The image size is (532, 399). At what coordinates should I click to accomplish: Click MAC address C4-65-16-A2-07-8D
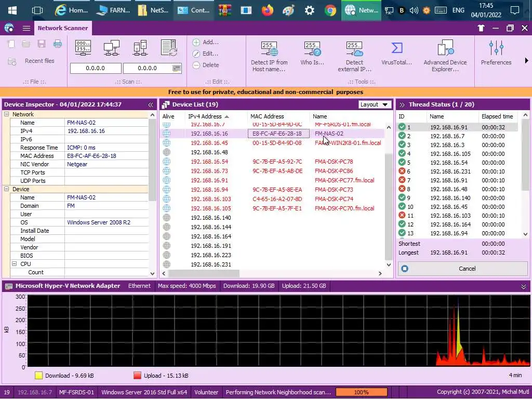coord(277,199)
